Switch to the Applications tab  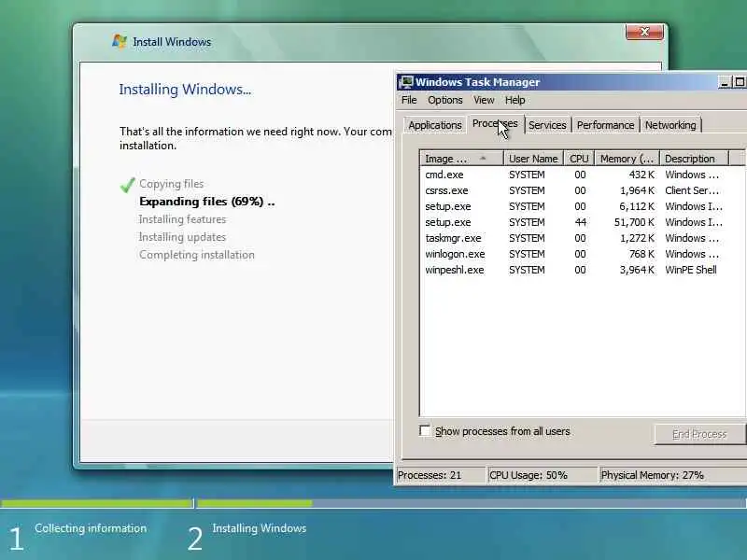(435, 125)
